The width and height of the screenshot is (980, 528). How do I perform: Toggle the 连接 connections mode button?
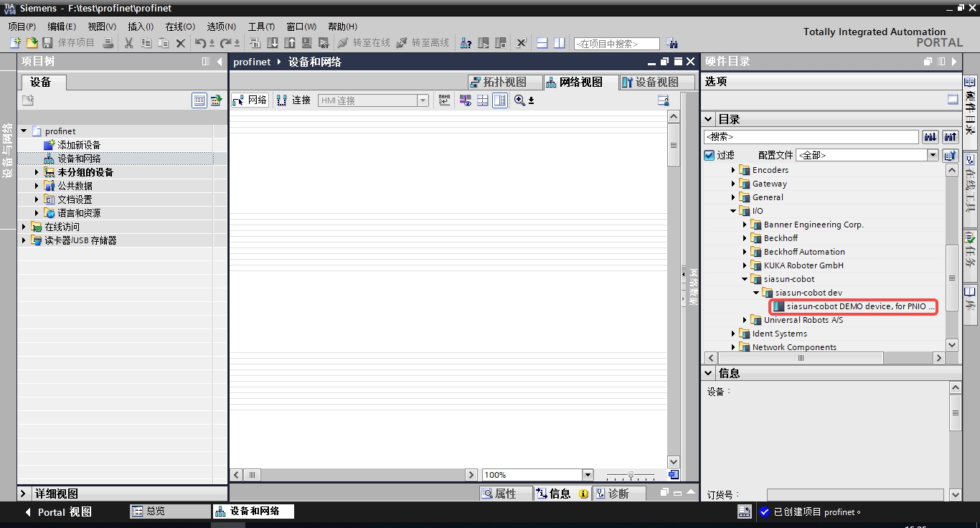click(293, 100)
